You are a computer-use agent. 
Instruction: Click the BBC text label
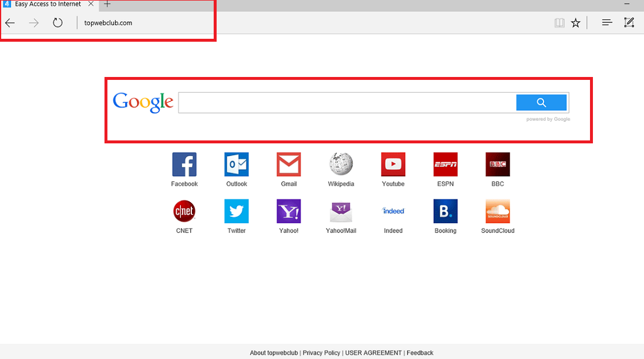click(498, 184)
